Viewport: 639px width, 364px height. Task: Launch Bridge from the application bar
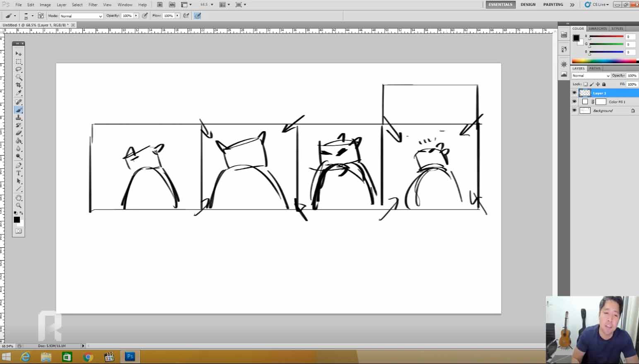[160, 5]
